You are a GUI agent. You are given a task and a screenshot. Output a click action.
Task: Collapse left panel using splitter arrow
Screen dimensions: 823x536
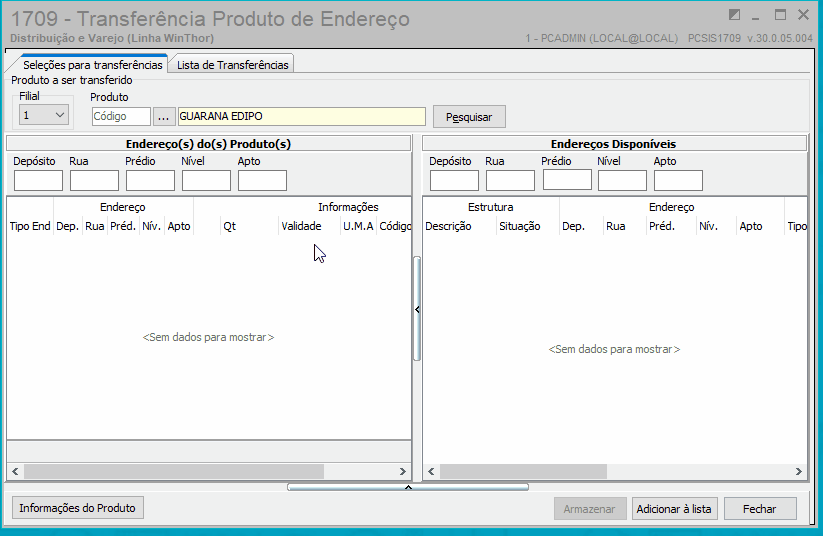417,309
